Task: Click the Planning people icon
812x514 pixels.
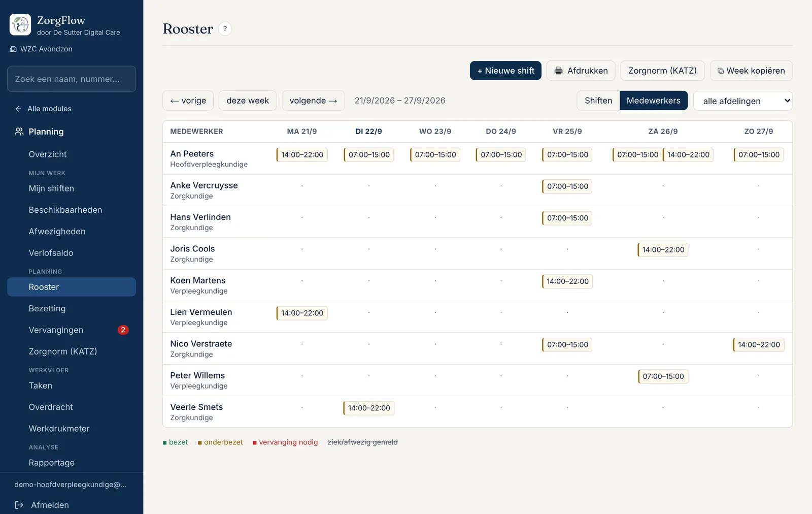Action: pos(19,132)
